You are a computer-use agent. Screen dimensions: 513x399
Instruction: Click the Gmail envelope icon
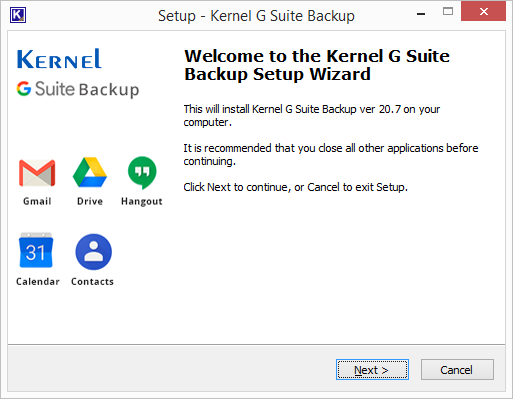pyautogui.click(x=37, y=173)
